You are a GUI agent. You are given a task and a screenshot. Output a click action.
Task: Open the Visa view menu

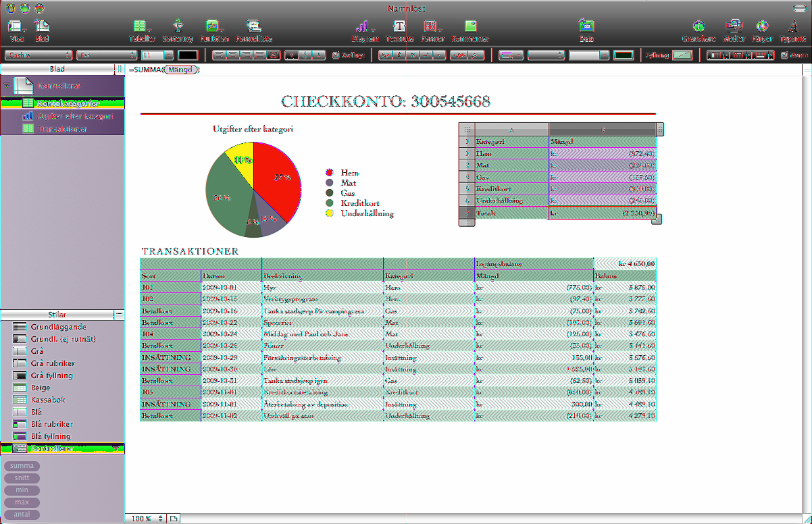(x=17, y=31)
